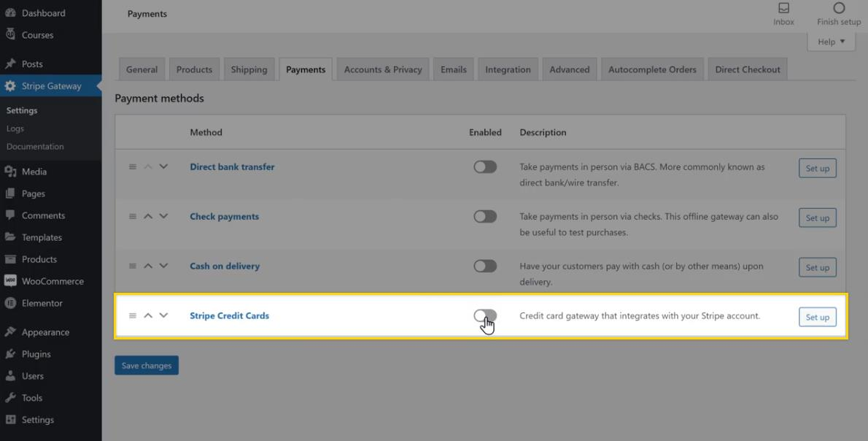This screenshot has width=868, height=441.
Task: Enable the Cash on delivery toggle
Action: pyautogui.click(x=485, y=266)
